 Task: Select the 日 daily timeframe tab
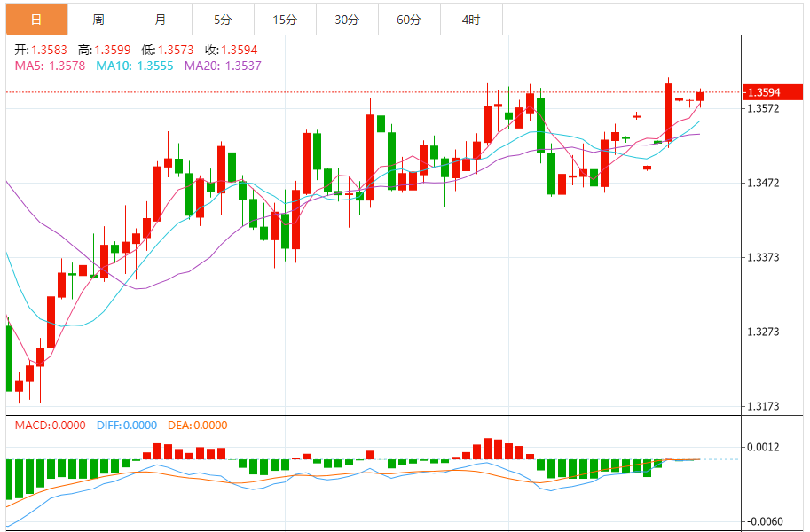36,20
